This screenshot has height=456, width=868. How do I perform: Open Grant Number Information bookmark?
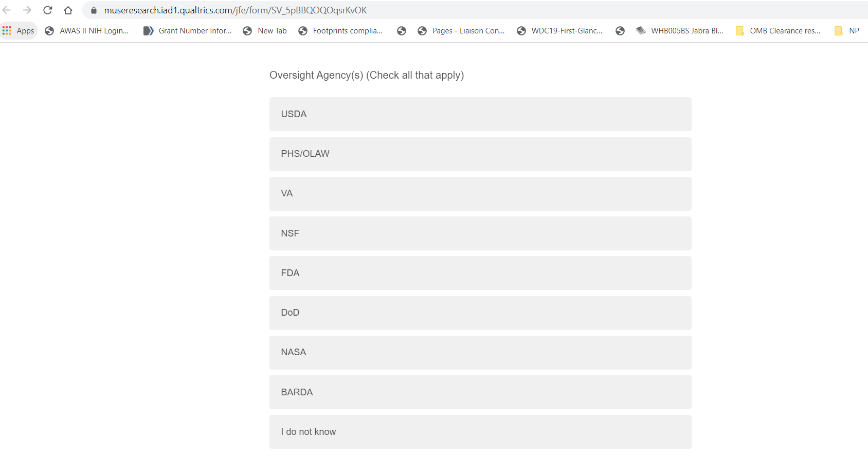(188, 31)
